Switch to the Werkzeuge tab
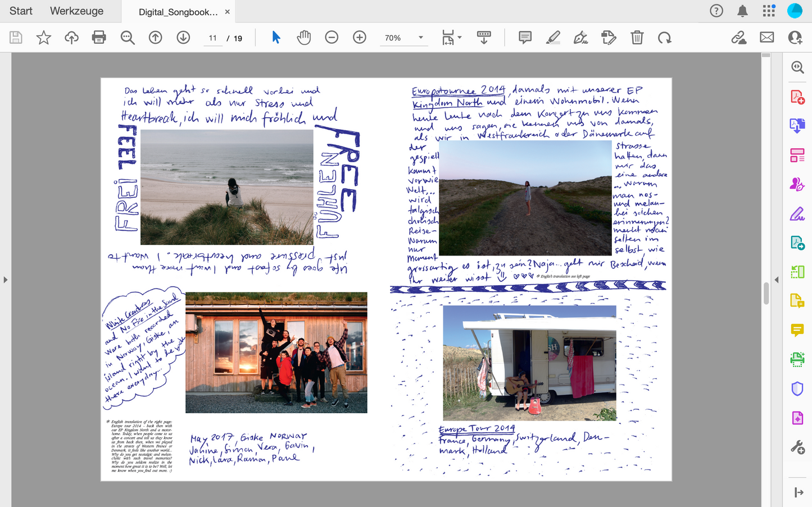Viewport: 812px width, 507px height. point(76,11)
